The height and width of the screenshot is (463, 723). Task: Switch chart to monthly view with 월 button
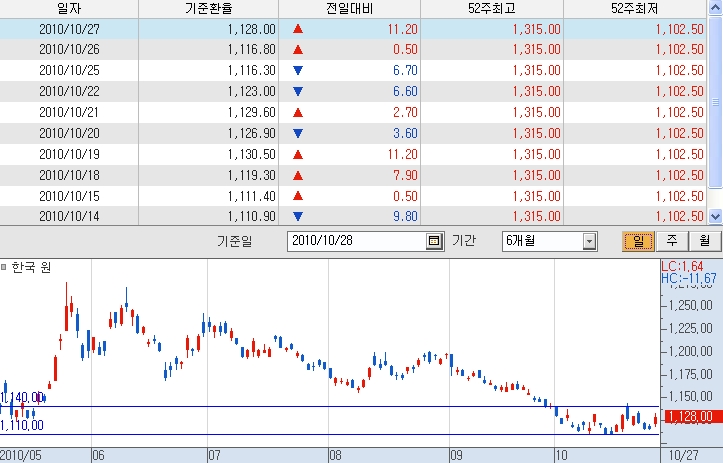704,241
